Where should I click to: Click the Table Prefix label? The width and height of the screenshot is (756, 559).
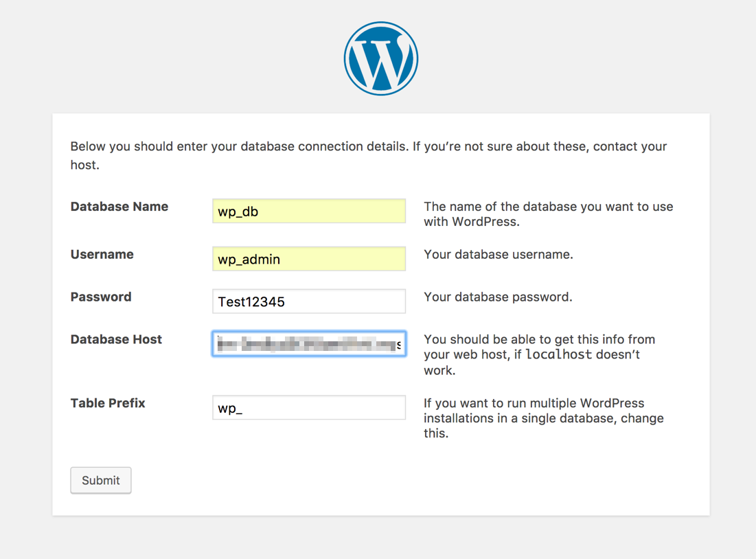pos(108,402)
